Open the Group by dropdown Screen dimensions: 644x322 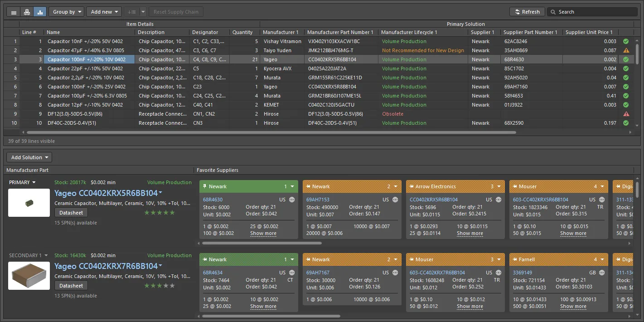tap(66, 12)
